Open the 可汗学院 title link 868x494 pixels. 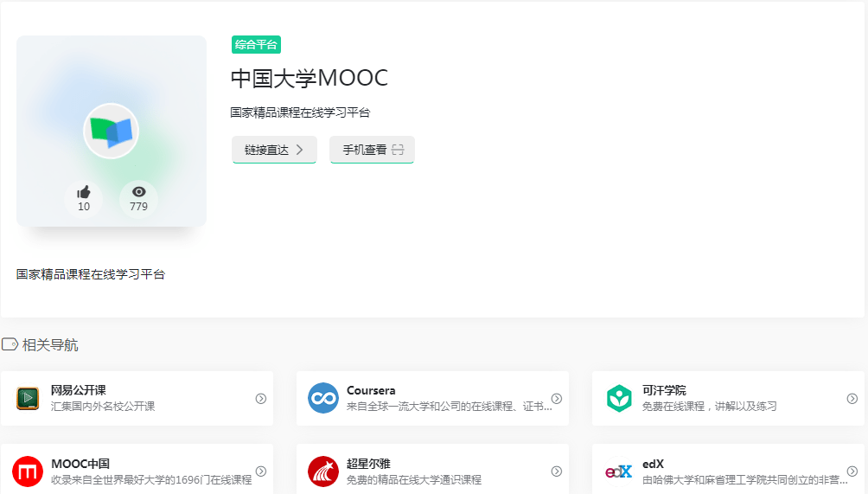click(x=664, y=390)
